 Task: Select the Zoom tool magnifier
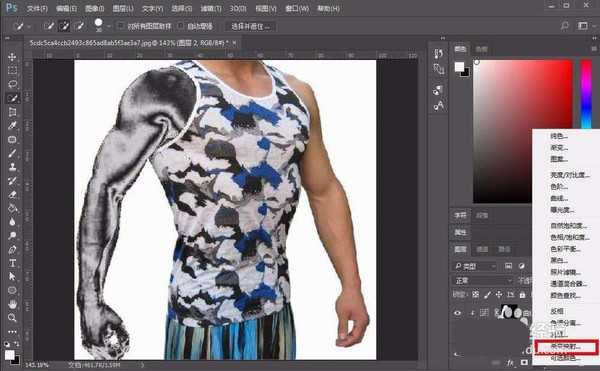click(12, 318)
